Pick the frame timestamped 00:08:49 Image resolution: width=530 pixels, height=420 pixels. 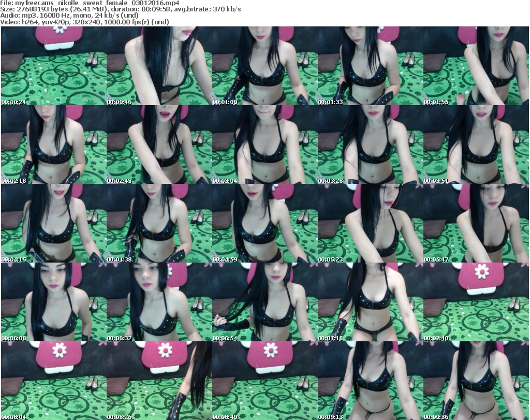click(x=265, y=381)
